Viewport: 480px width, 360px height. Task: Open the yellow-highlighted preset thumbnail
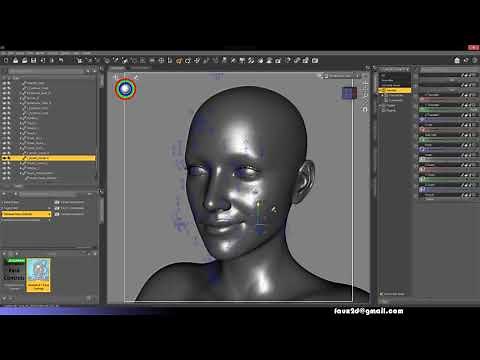coord(38,275)
